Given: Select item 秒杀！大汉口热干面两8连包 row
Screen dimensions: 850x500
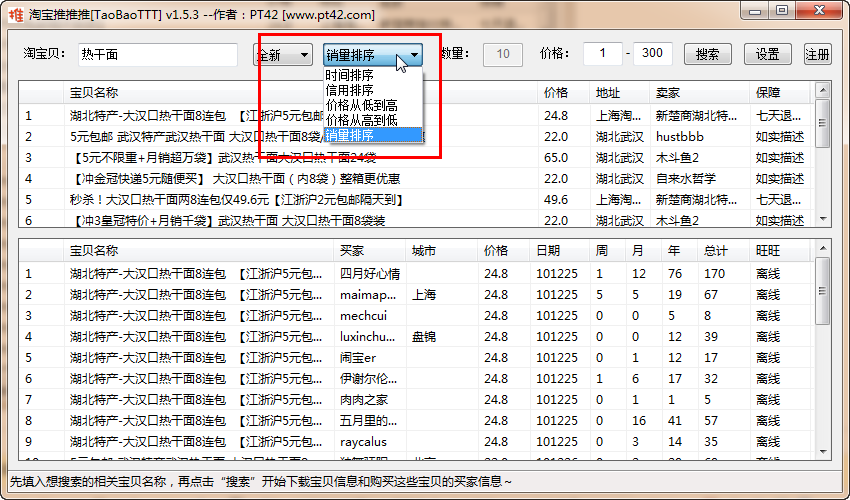Looking at the screenshot, I should (x=415, y=200).
